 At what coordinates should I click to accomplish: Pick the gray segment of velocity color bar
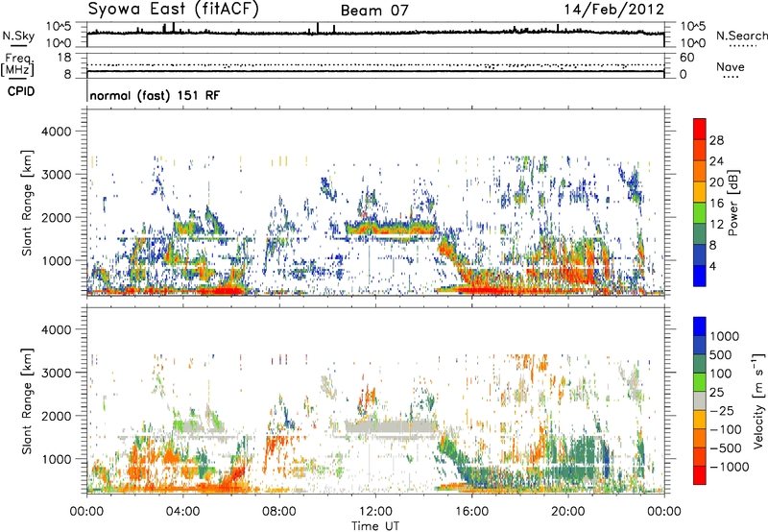pos(700,401)
